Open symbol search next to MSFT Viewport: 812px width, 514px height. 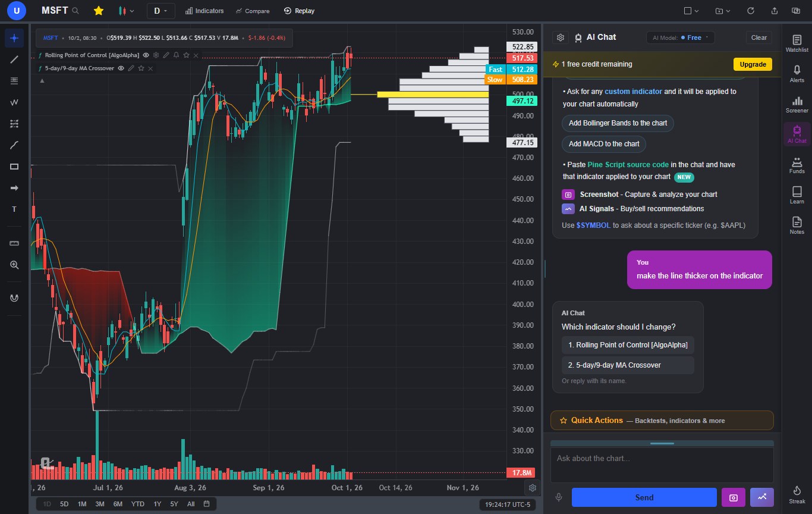click(x=75, y=11)
